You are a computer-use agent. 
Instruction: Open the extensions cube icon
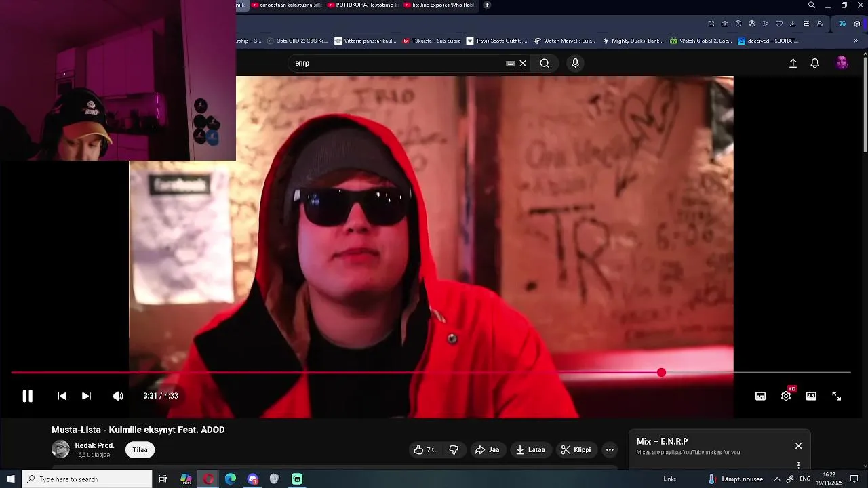pos(857,24)
